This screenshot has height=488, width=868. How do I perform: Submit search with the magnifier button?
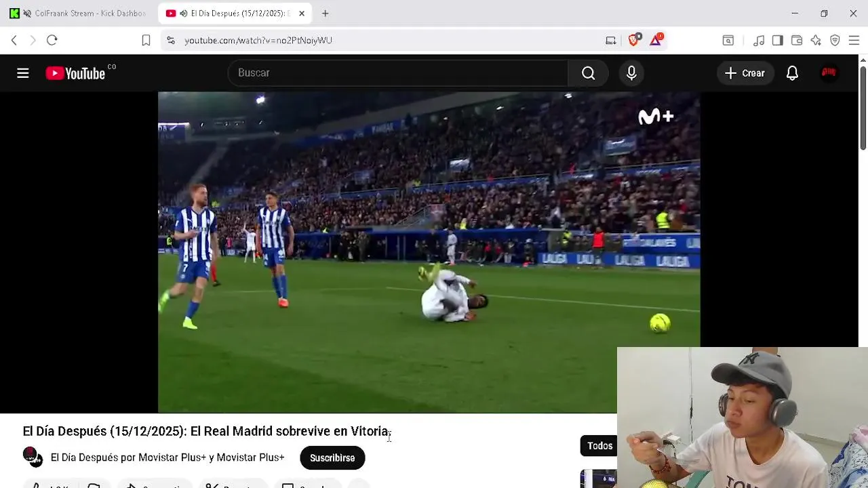pyautogui.click(x=588, y=73)
